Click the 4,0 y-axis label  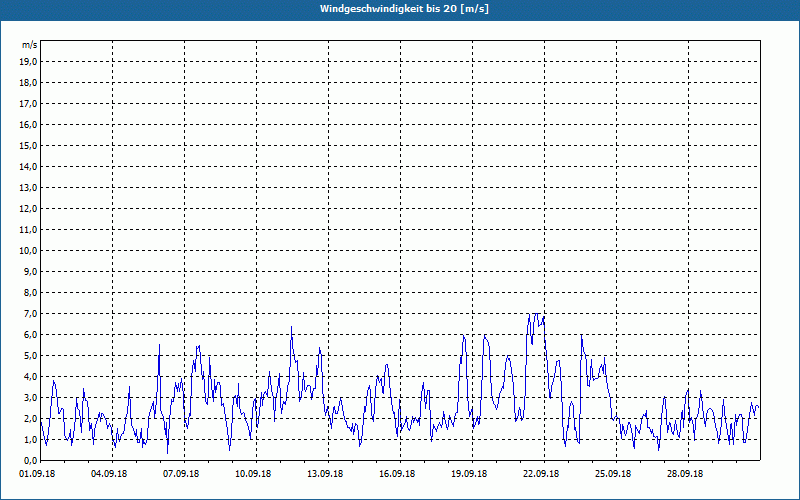point(31,376)
